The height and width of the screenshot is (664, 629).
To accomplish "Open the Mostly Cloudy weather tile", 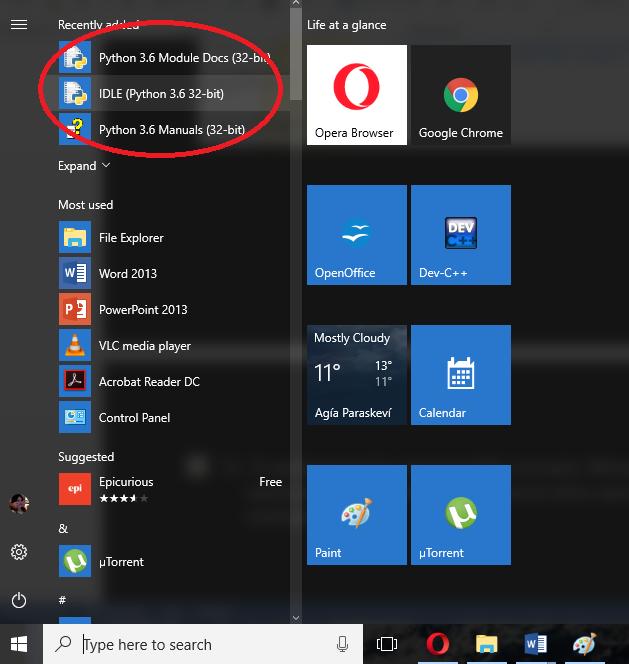I will click(x=357, y=375).
